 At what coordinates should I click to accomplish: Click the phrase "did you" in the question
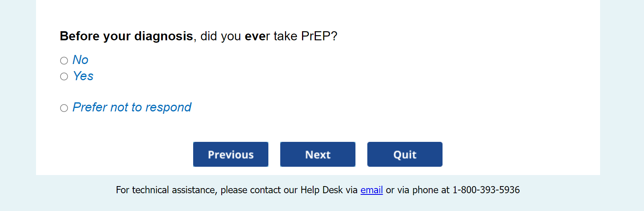point(220,36)
